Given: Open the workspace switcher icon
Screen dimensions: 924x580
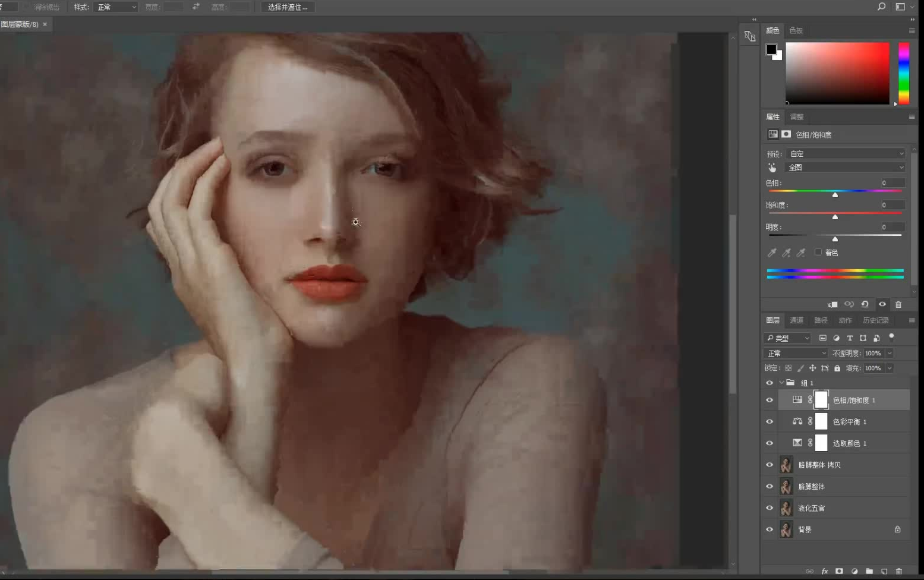Looking at the screenshot, I should (900, 7).
